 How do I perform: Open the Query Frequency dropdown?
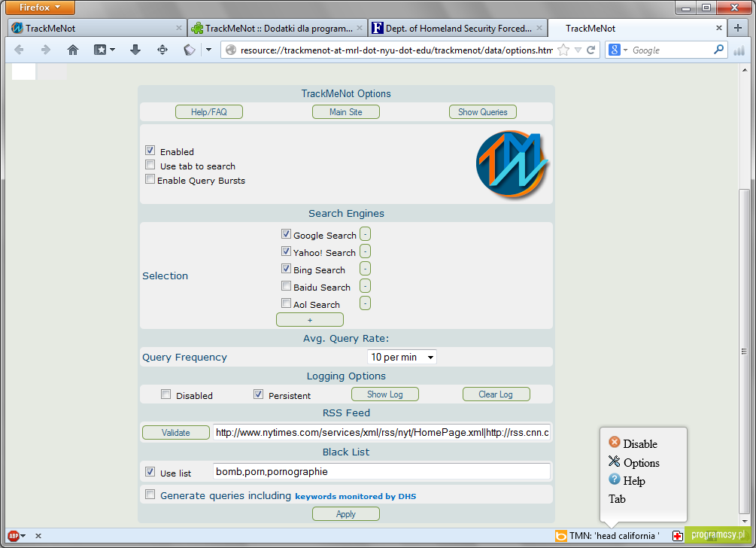click(x=402, y=357)
